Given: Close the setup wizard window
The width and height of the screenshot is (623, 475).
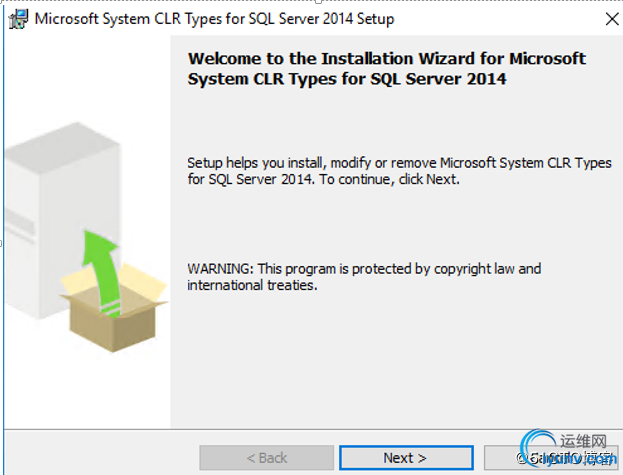Looking at the screenshot, I should [612, 19].
